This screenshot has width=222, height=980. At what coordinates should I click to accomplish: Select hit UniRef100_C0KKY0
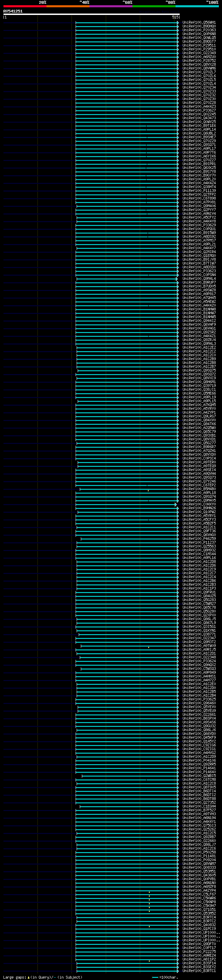click(199, 504)
